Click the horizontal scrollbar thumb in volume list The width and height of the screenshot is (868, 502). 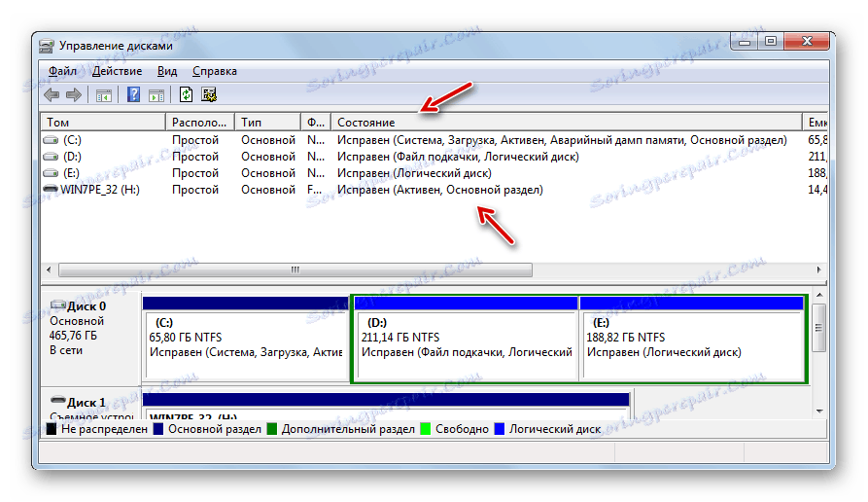[x=295, y=269]
